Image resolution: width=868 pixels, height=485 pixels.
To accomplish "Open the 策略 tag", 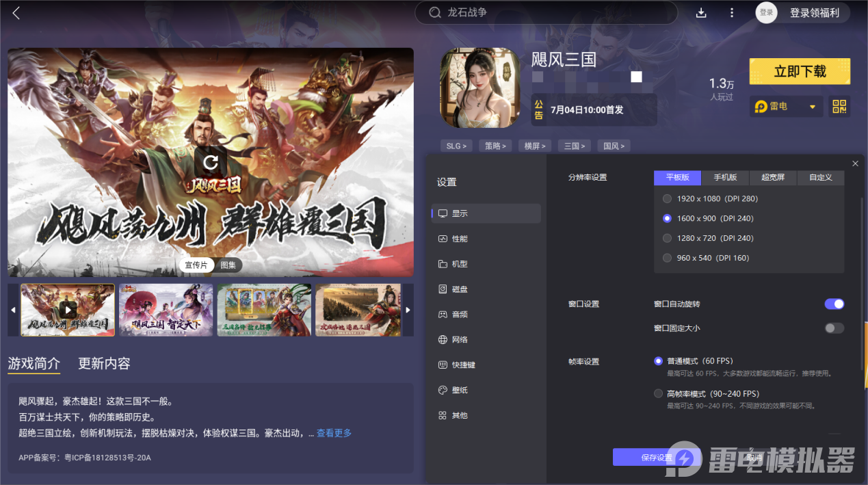I will (x=496, y=146).
